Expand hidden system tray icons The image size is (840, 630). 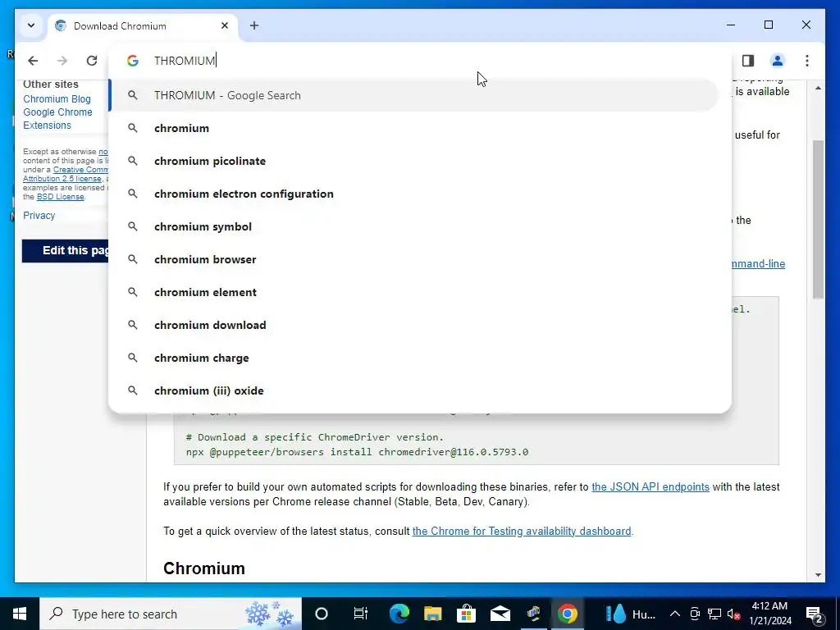[675, 614]
